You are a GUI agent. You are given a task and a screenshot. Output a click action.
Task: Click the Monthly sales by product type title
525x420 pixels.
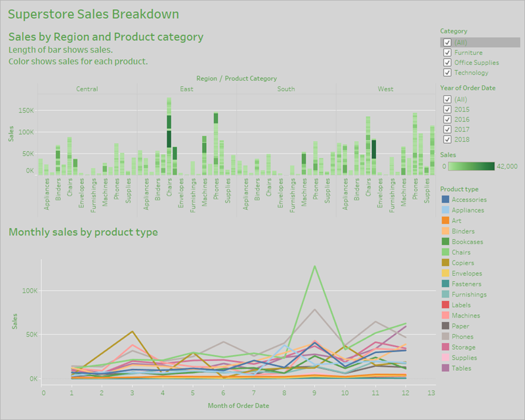(x=83, y=232)
